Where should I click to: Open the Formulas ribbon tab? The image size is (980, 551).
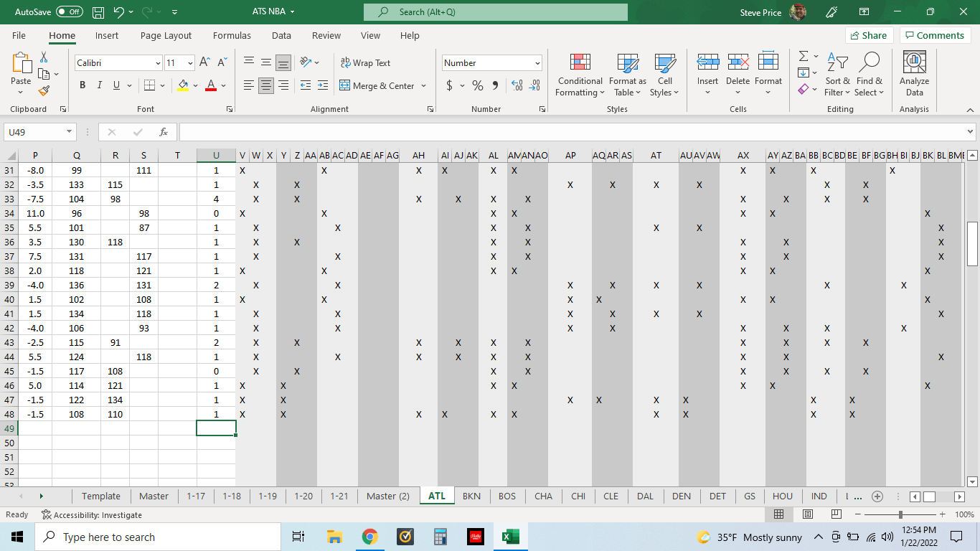point(232,35)
